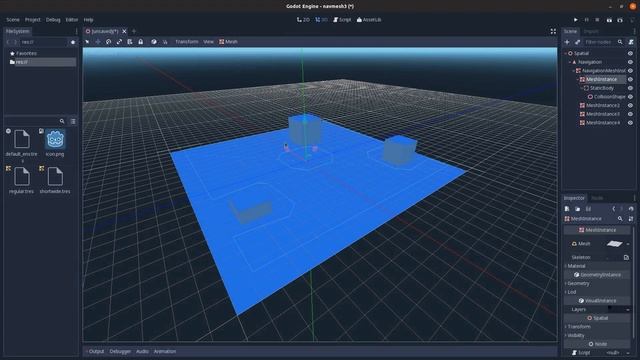The width and height of the screenshot is (640, 360).
Task: Open the Project menu
Action: point(33,20)
